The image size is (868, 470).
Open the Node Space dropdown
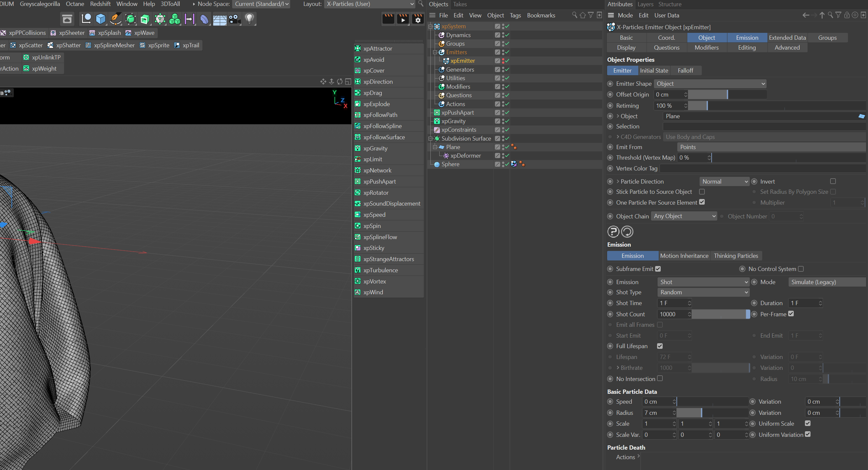(x=262, y=4)
